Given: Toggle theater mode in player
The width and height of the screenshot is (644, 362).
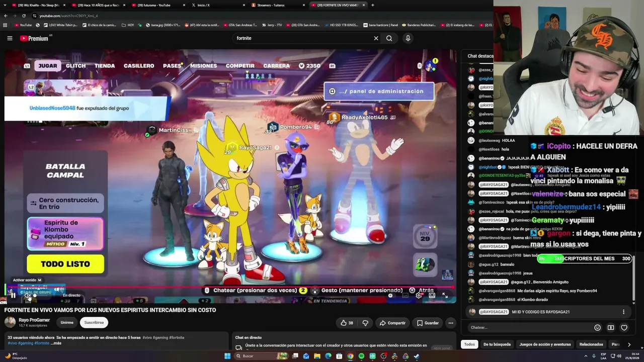Looking at the screenshot, I should [432, 296].
